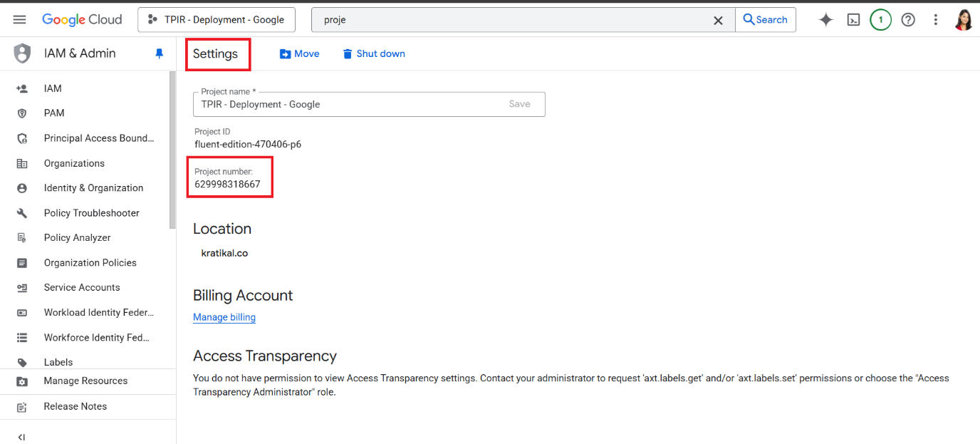Clear the search text with the X icon

[719, 21]
